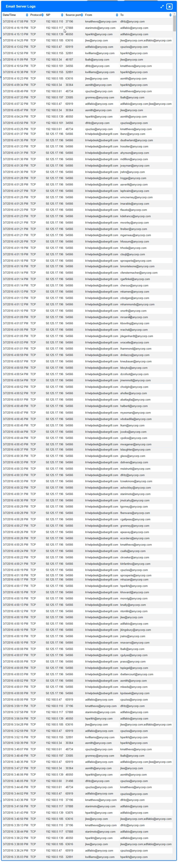Click recipient kdefranco@anycorp.com
Screen dimensions: 183x868
click(x=135, y=216)
